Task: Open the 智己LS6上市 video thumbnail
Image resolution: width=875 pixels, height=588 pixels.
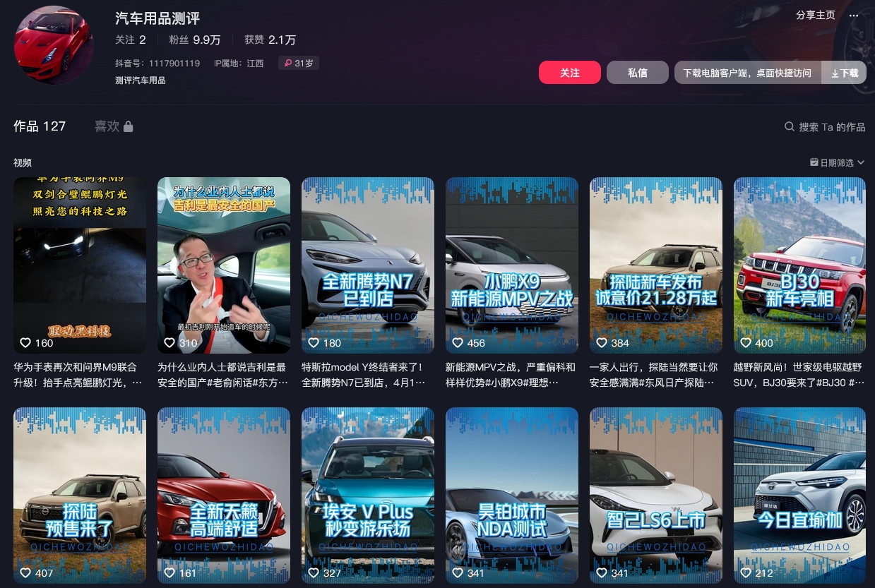Action: pos(656,496)
